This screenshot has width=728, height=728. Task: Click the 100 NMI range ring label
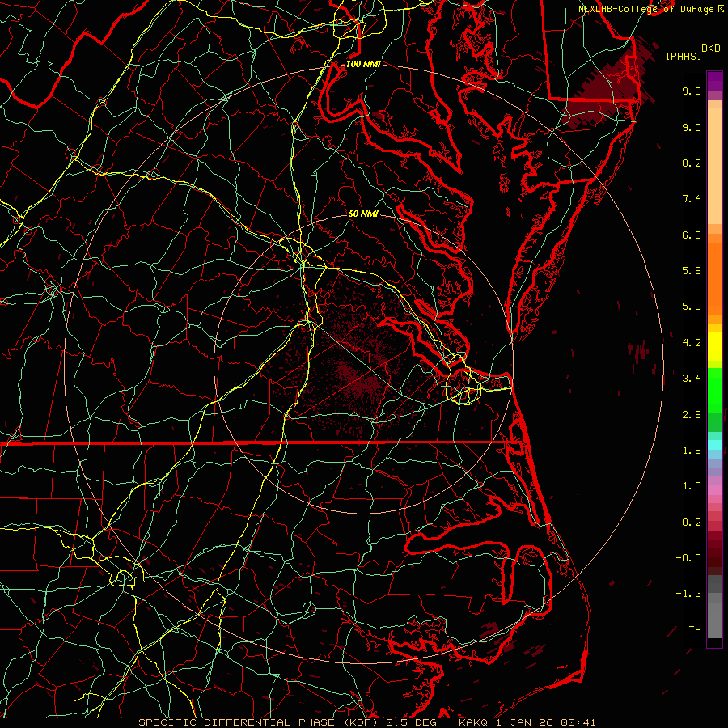tap(363, 64)
